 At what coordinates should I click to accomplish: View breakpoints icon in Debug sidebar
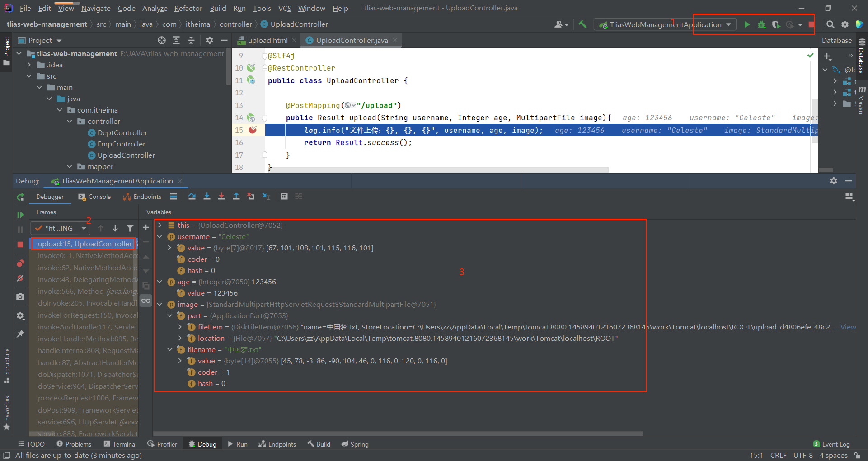(20, 263)
